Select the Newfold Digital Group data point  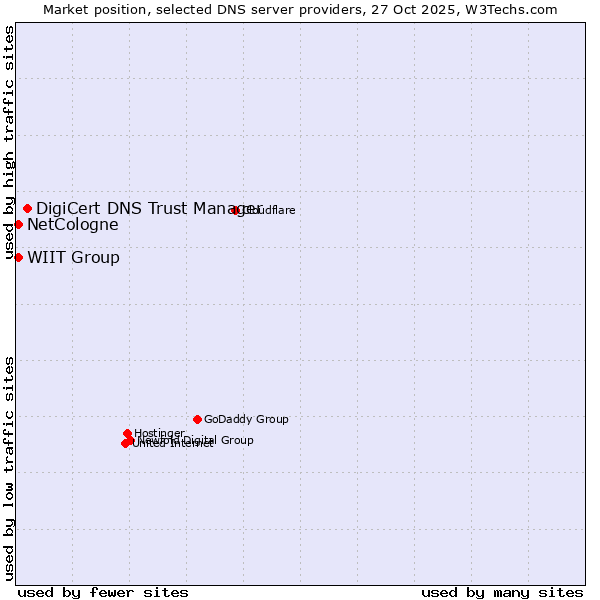[x=130, y=440]
